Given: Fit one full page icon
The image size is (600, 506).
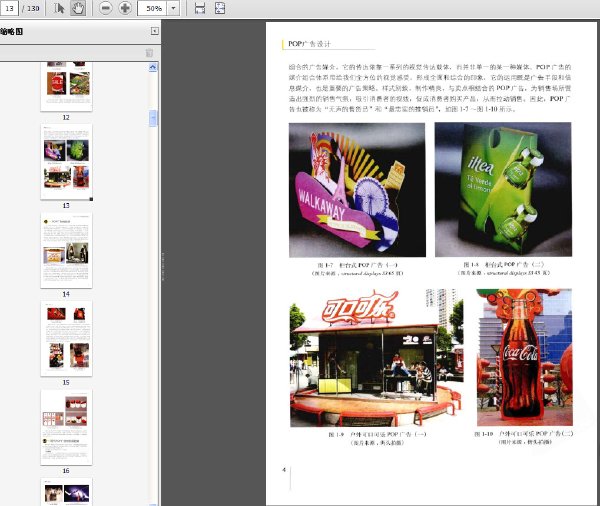Looking at the screenshot, I should coord(220,8).
